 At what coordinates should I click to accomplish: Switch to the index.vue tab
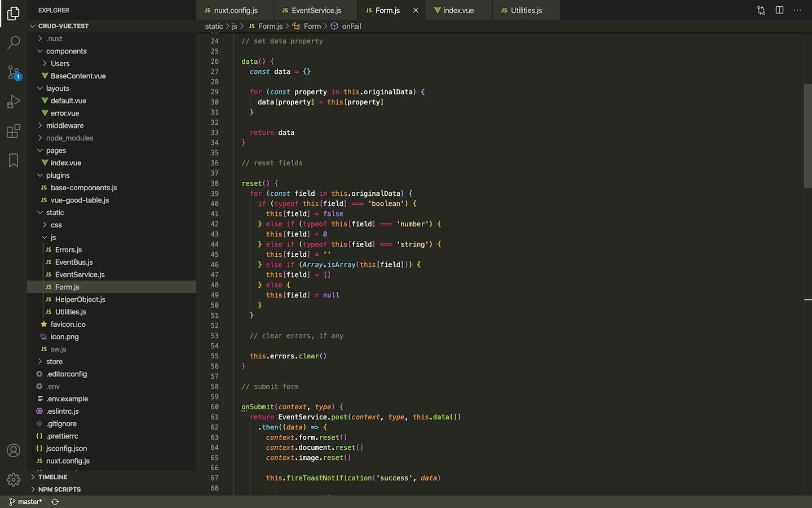tap(458, 10)
